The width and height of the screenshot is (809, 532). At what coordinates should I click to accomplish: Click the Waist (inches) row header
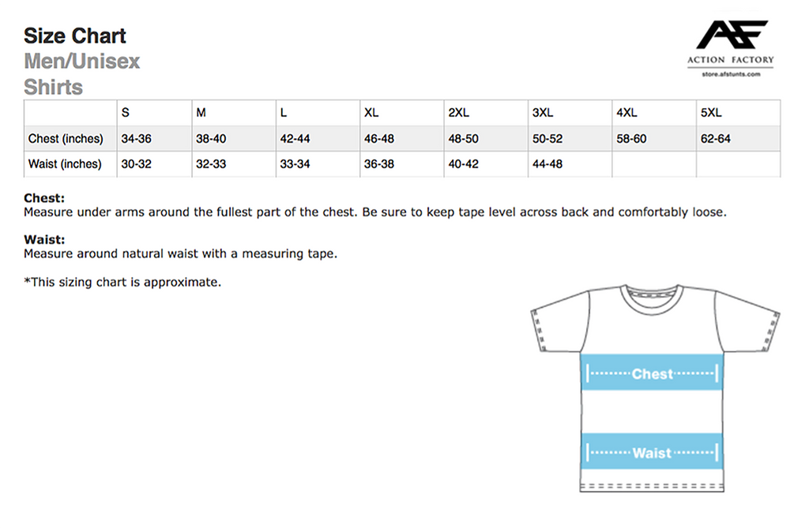click(x=65, y=164)
